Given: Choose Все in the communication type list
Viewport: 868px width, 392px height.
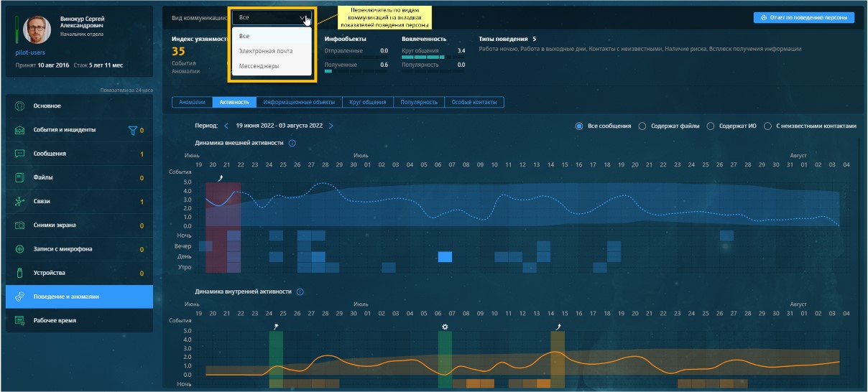Looking at the screenshot, I should [x=272, y=36].
